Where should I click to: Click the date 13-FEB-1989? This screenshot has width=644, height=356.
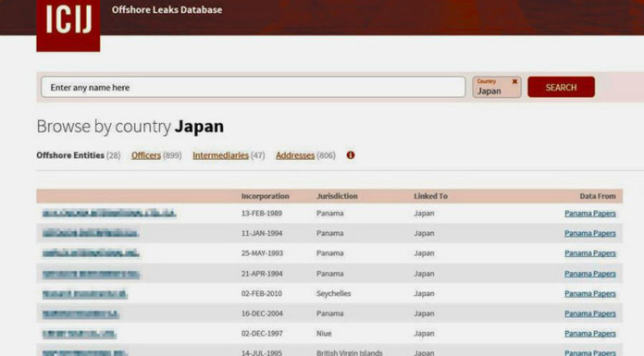coord(262,213)
